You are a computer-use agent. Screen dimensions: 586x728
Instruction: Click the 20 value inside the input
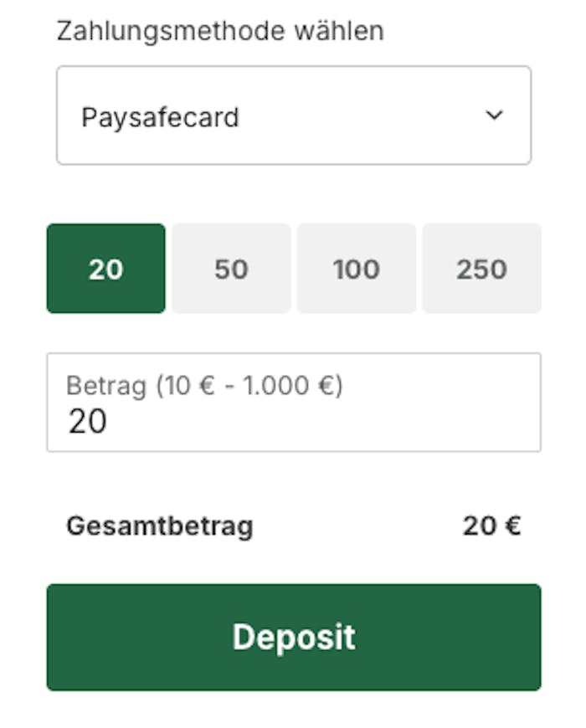tap(88, 421)
